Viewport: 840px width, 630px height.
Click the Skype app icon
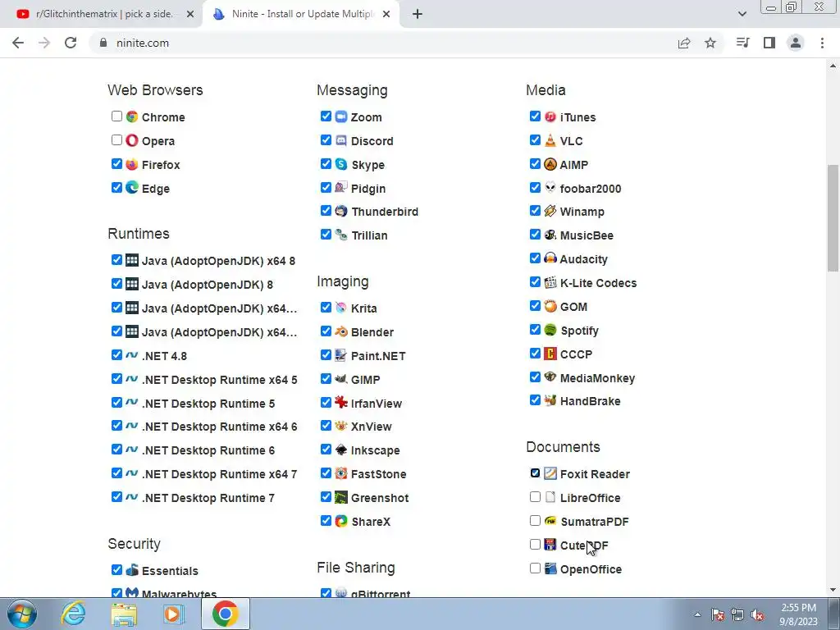[x=341, y=164]
